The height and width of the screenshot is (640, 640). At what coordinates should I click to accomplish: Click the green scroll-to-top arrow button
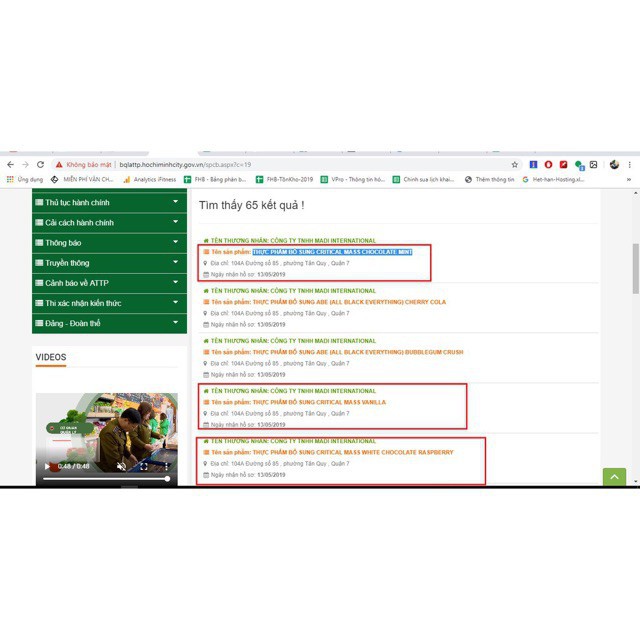(614, 477)
